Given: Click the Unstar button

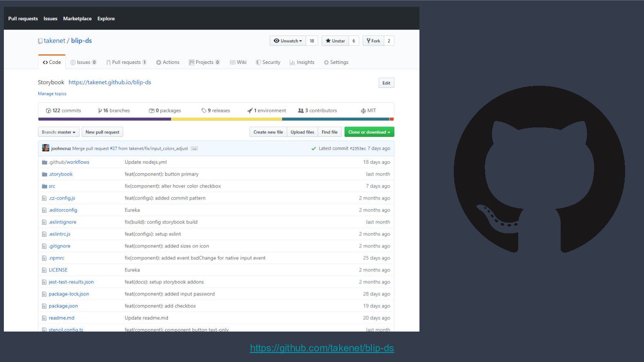Looking at the screenshot, I should point(335,41).
